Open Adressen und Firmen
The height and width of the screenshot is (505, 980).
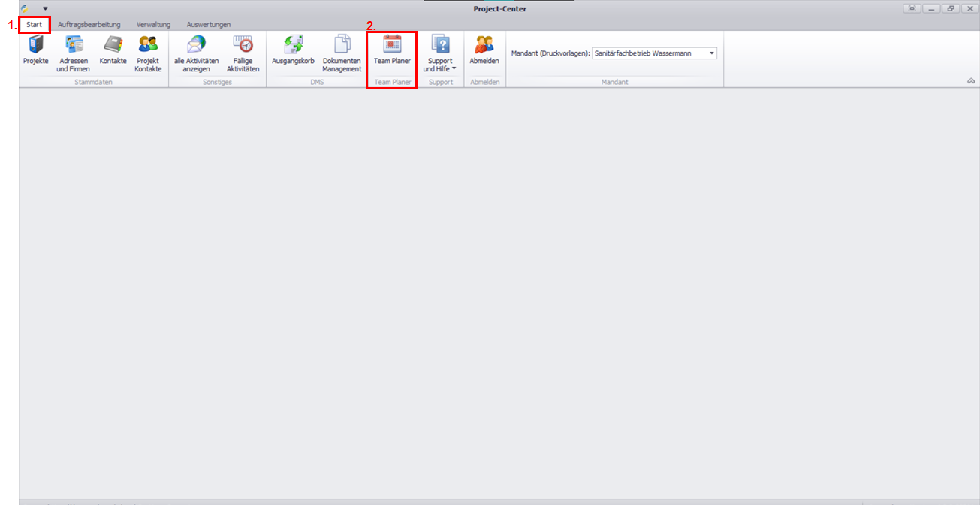click(73, 53)
